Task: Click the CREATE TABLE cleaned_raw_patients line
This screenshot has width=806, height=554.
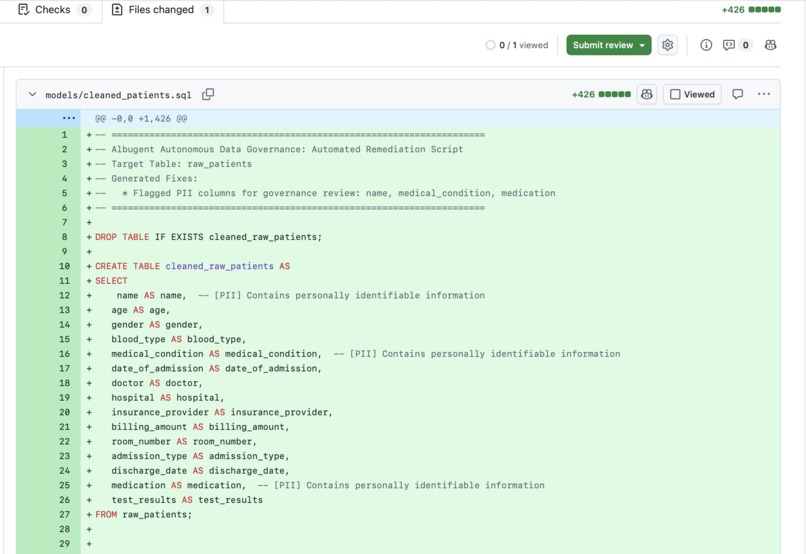Action: coord(193,266)
